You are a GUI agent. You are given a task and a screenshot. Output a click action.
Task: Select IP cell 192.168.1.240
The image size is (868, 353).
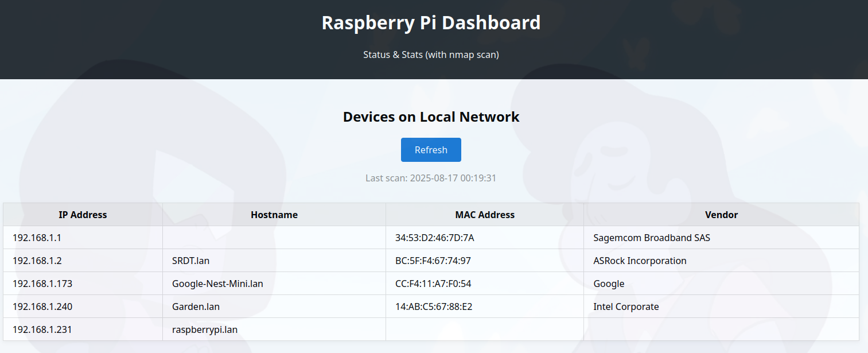(83, 307)
